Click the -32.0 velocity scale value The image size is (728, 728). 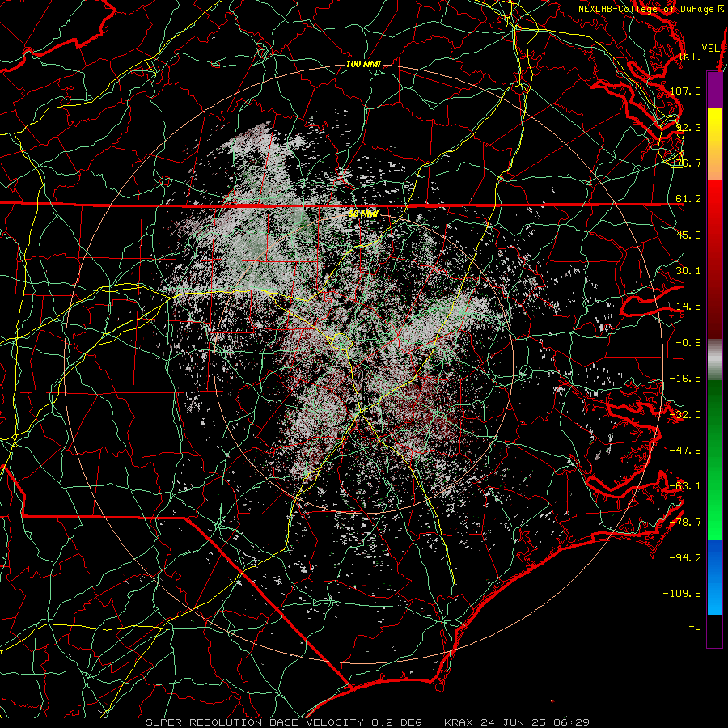(685, 415)
